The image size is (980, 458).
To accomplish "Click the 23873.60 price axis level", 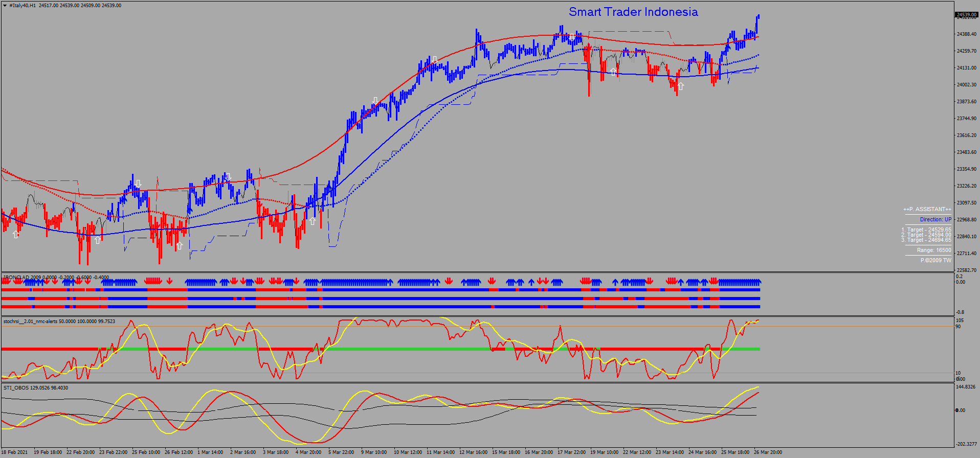I will 966,102.
